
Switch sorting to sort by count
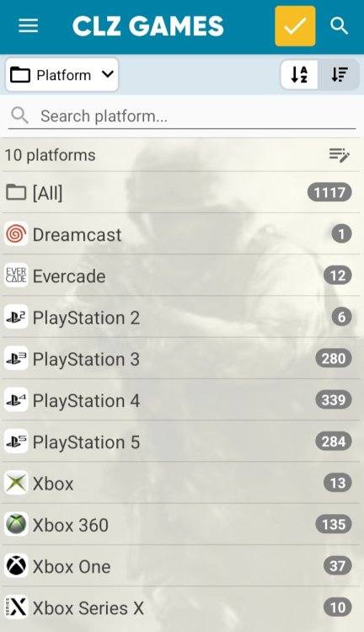(339, 74)
